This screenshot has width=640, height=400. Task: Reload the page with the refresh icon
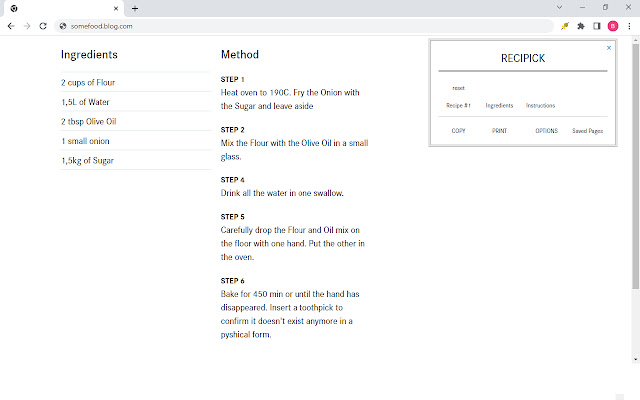(x=43, y=26)
